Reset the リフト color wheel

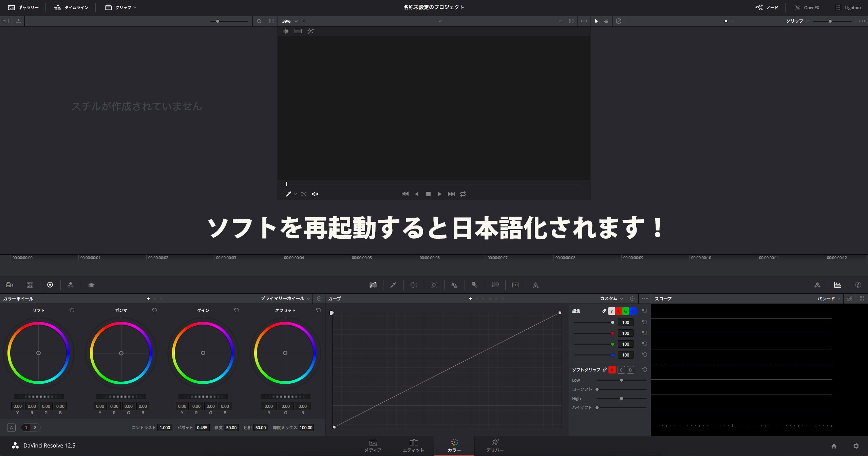(72, 310)
